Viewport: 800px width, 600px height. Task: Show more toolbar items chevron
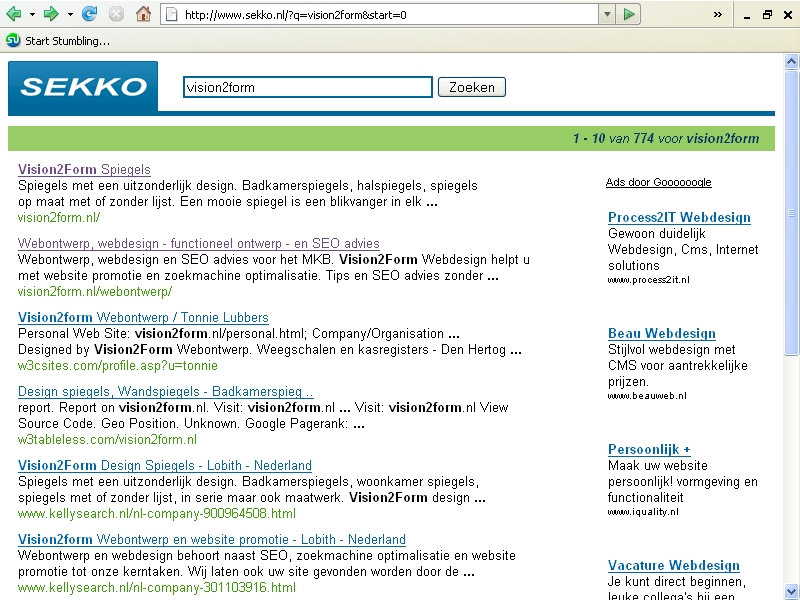717,14
